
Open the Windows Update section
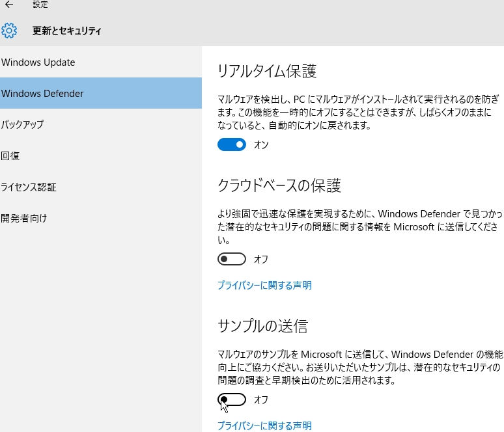pos(101,62)
